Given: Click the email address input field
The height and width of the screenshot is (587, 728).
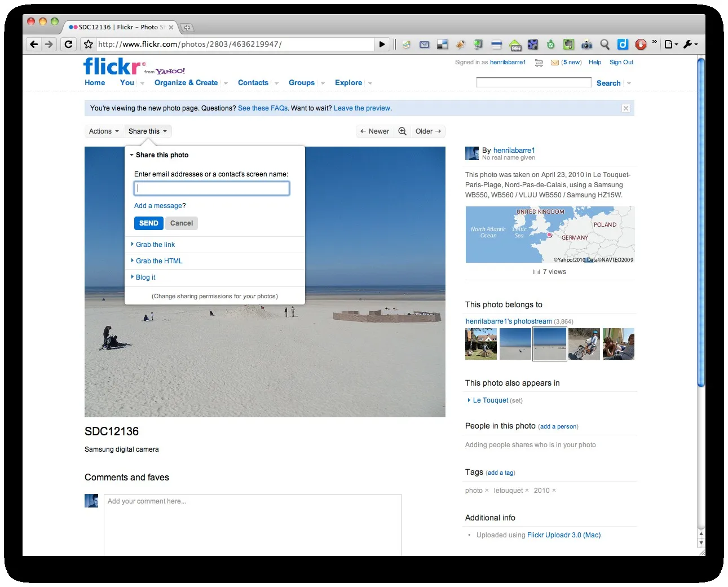Looking at the screenshot, I should [211, 188].
